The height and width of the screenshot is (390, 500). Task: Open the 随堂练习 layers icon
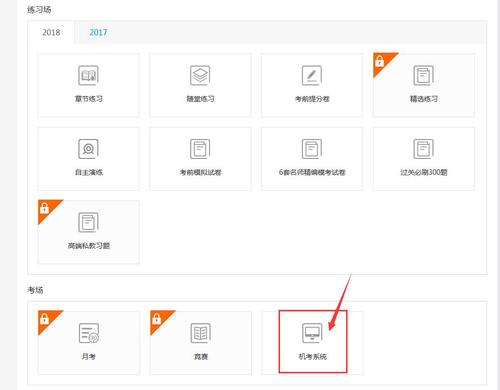pyautogui.click(x=200, y=75)
